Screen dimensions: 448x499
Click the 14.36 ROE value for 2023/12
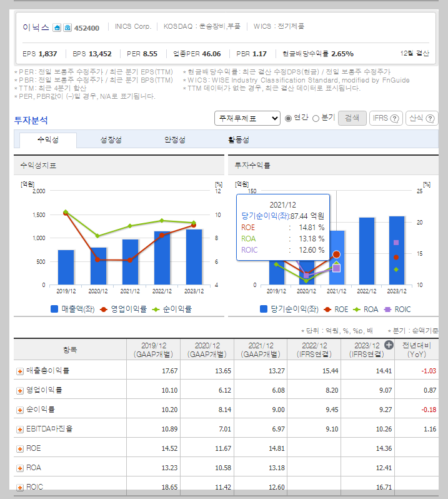click(384, 449)
